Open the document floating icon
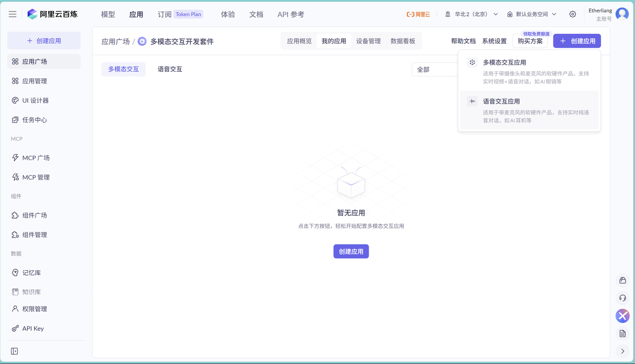The image size is (635, 364). (623, 334)
